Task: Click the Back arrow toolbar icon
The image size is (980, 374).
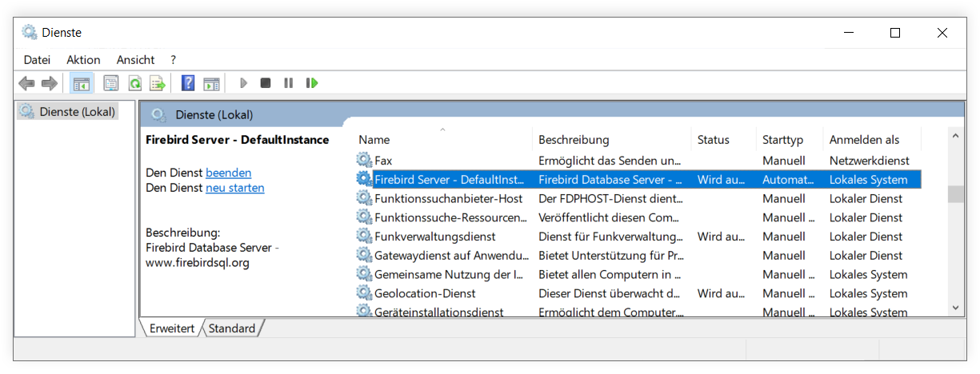Action: pos(26,83)
